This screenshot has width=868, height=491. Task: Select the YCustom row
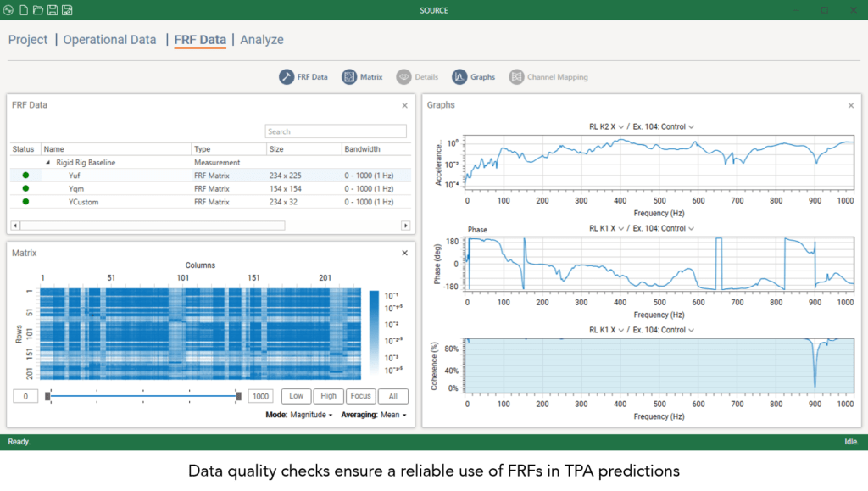point(210,202)
